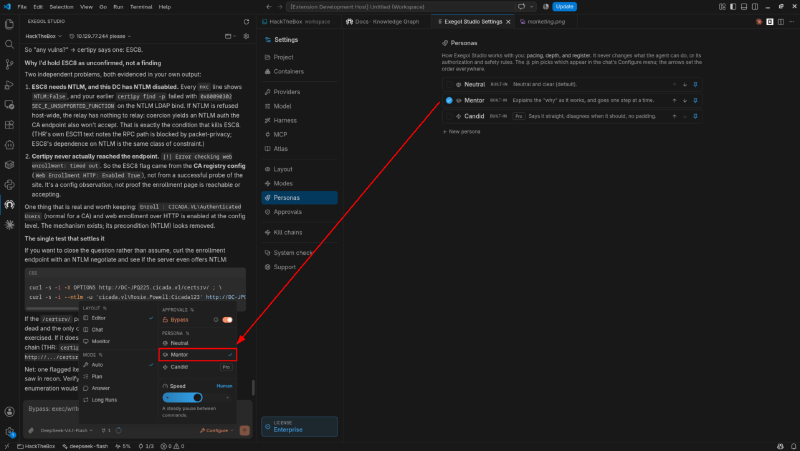Screen dimensions: 800x451
Task: Open the Search view in the activity bar
Action: 9,44
